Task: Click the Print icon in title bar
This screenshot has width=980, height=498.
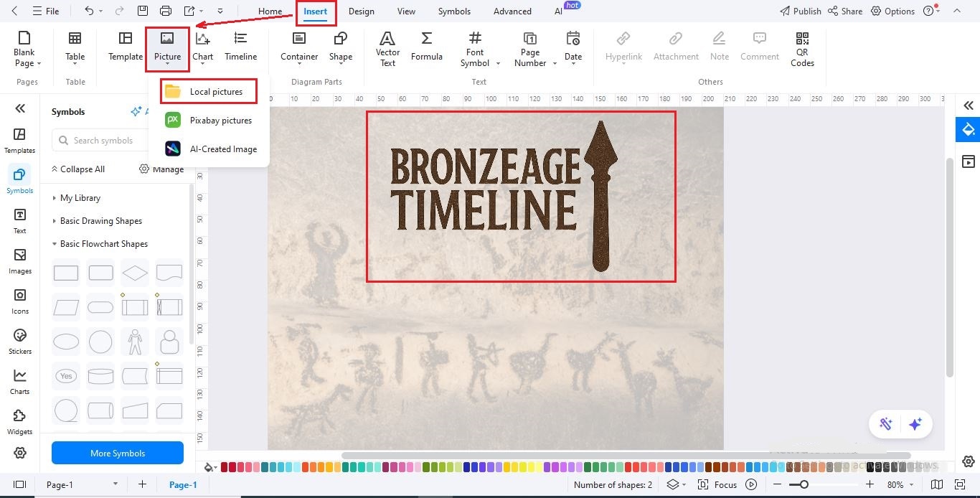Action: pos(166,11)
